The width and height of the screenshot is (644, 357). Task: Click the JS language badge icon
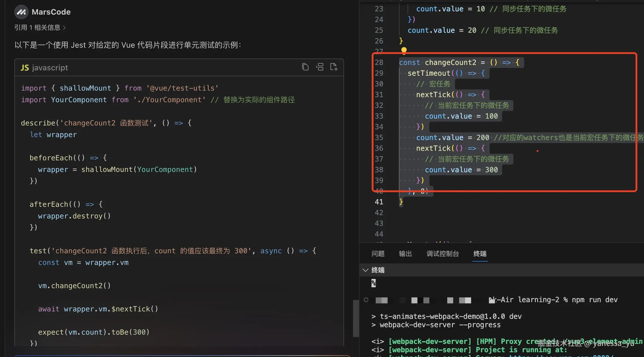click(x=25, y=68)
